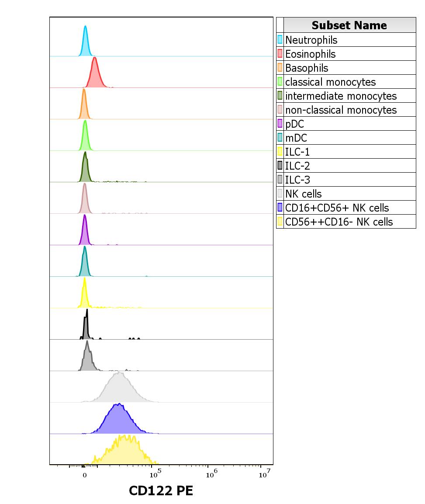Click the NK cells light gray swatch

tap(280, 194)
